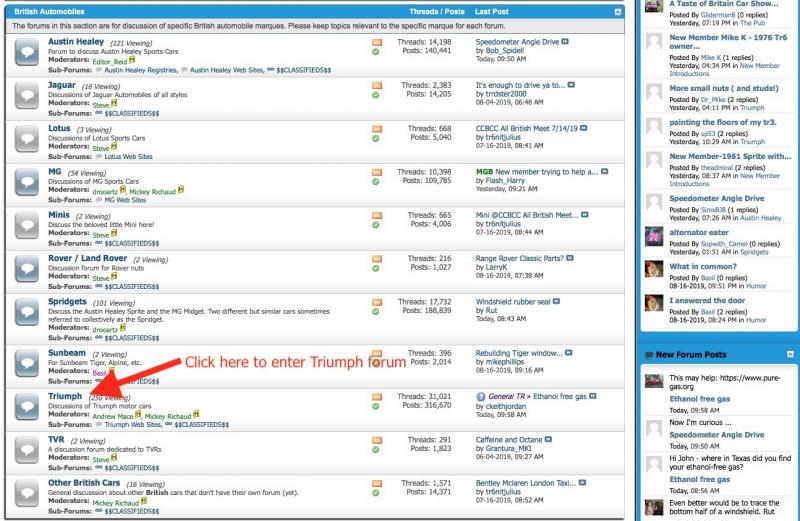The height and width of the screenshot is (521, 800).
Task: Open the British Automobiles category title
Action: click(x=49, y=11)
